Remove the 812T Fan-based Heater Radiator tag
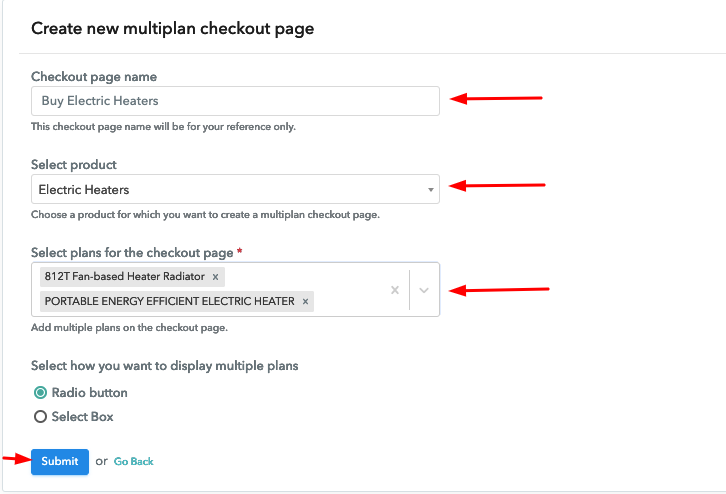 pos(215,277)
